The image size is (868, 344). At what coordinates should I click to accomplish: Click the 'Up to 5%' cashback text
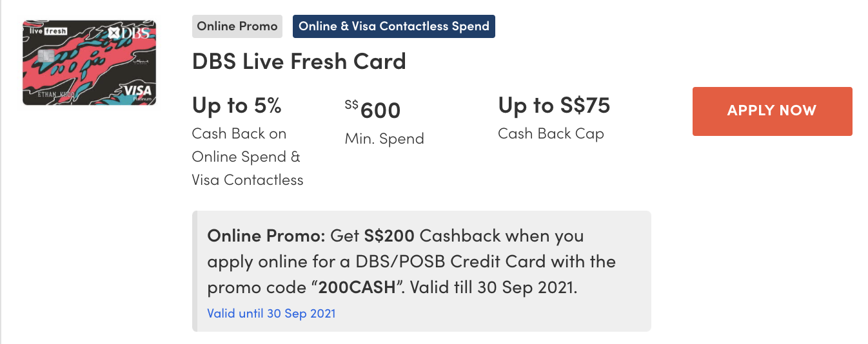click(x=237, y=105)
